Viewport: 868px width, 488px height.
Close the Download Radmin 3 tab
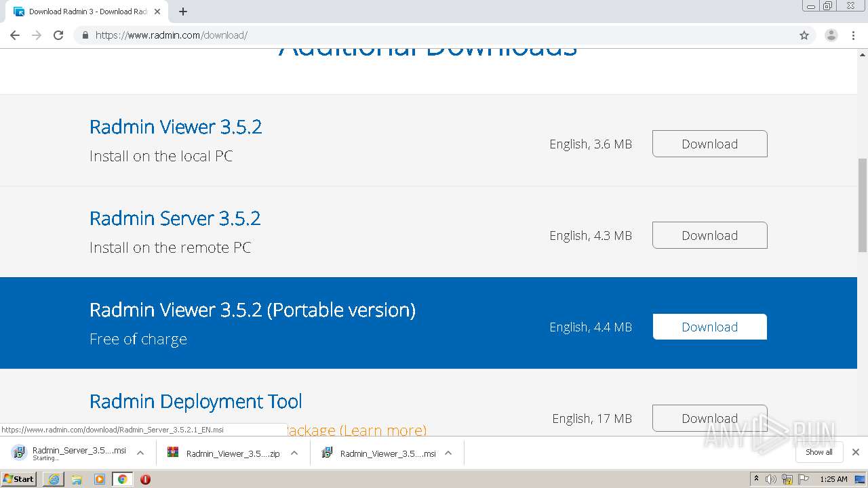157,12
